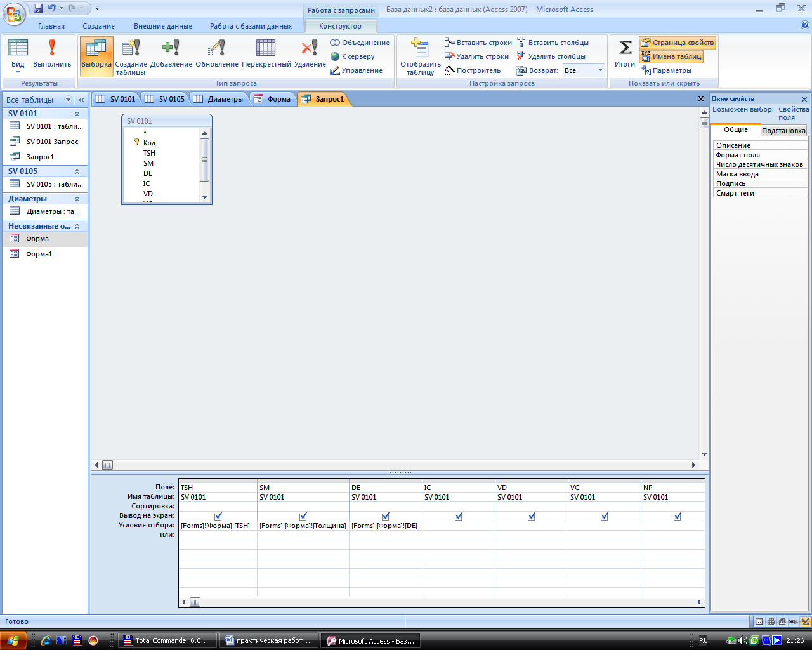Switch to Total Commander taskbar button

click(x=168, y=640)
